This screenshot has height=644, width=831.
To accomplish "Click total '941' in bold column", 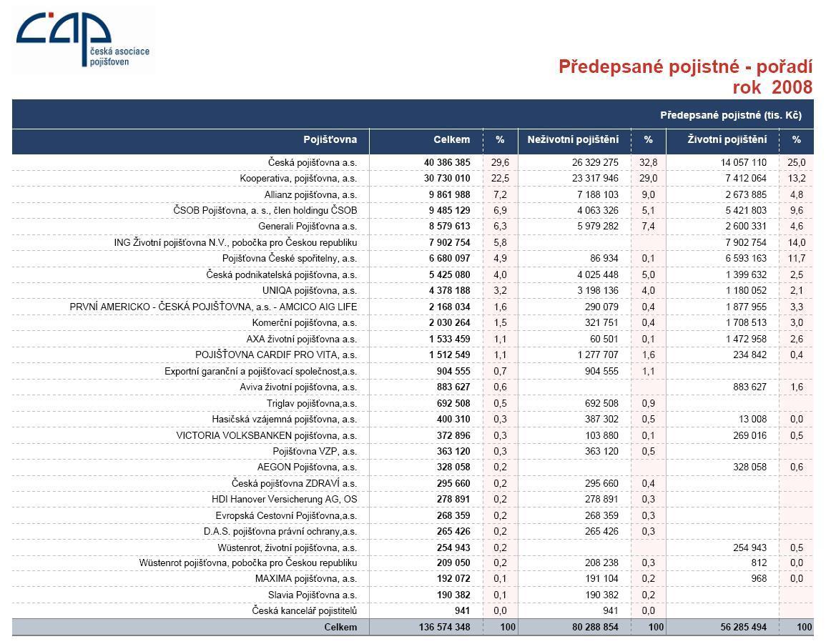I will (462, 610).
